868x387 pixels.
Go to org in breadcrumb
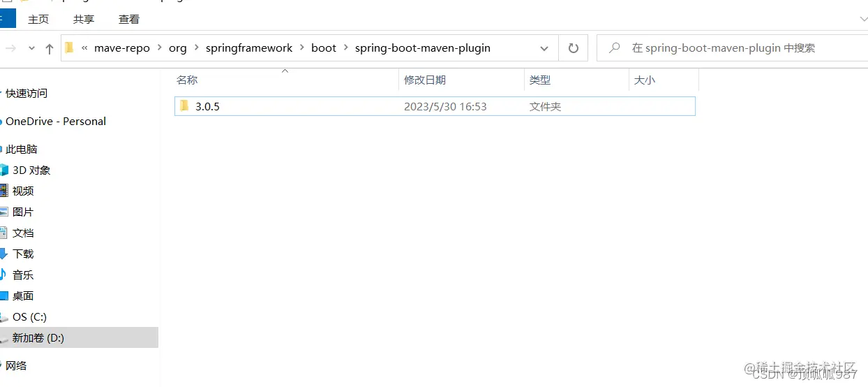(x=178, y=48)
